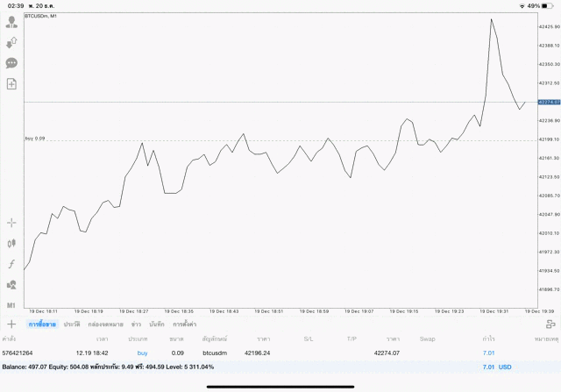This screenshot has height=392, width=561.
Task: Tap the plus icon for new order
Action: click(11, 324)
